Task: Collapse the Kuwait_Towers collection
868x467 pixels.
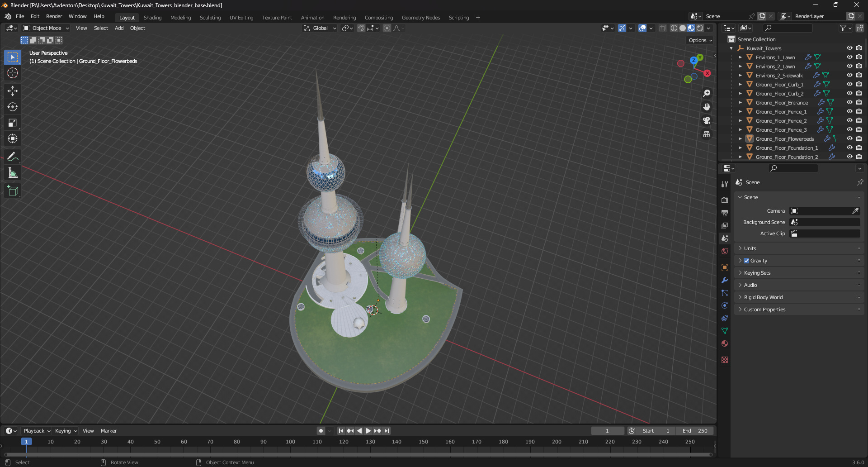Action: pyautogui.click(x=731, y=48)
